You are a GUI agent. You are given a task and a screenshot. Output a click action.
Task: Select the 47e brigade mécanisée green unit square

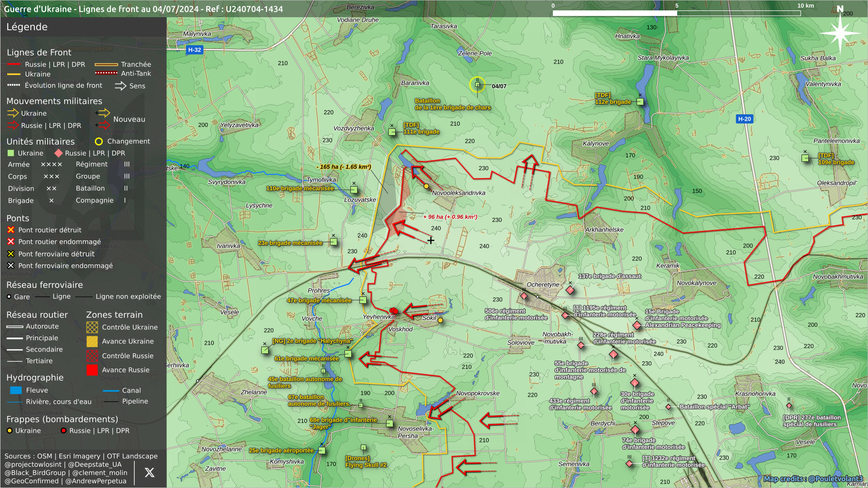click(x=363, y=300)
